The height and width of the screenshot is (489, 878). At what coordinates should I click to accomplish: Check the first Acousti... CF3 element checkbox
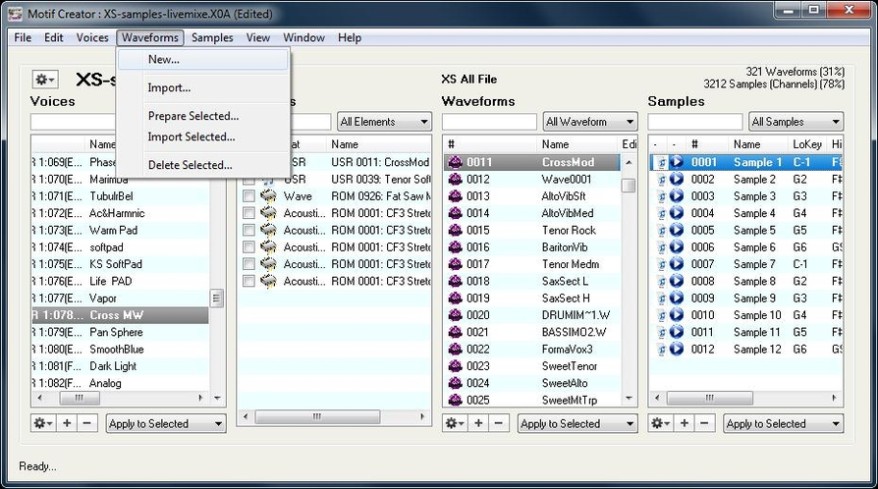(x=249, y=213)
